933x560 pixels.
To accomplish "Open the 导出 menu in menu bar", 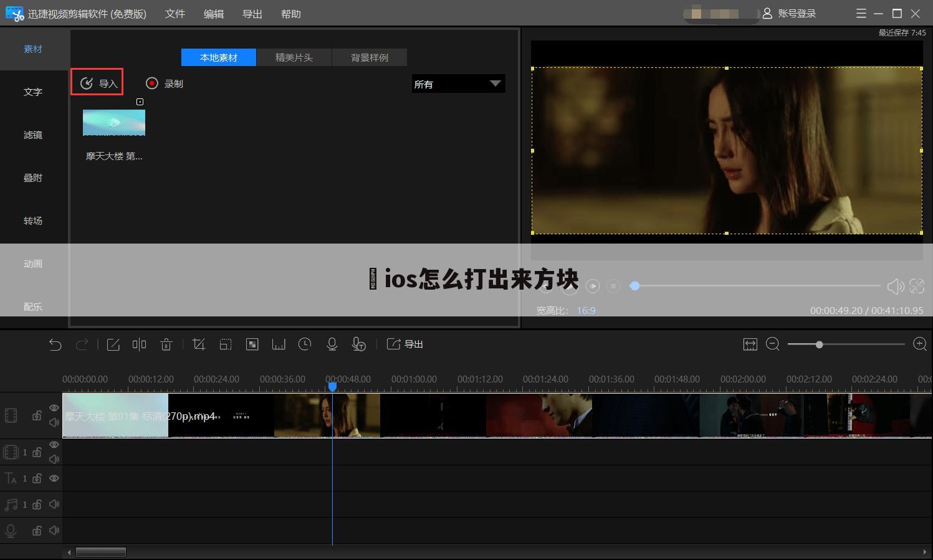I will click(x=252, y=14).
